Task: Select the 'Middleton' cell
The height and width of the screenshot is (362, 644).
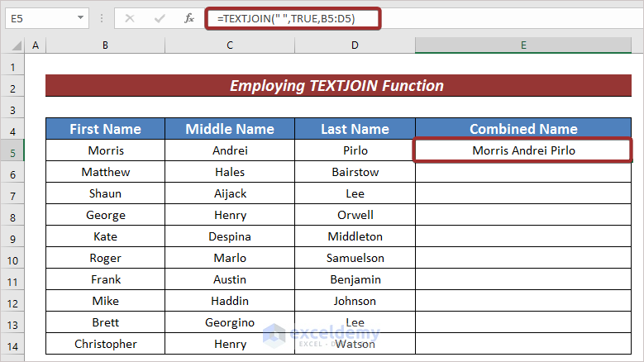Action: [x=355, y=236]
